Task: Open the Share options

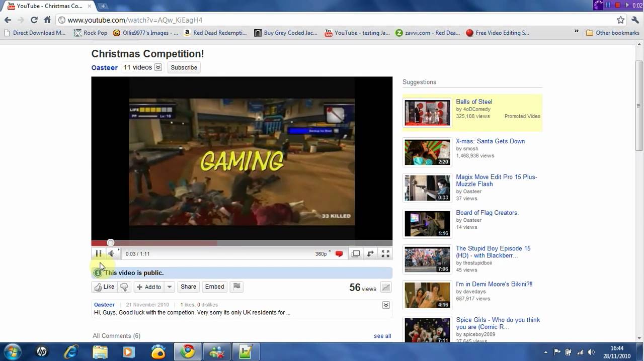Action: coord(188,287)
